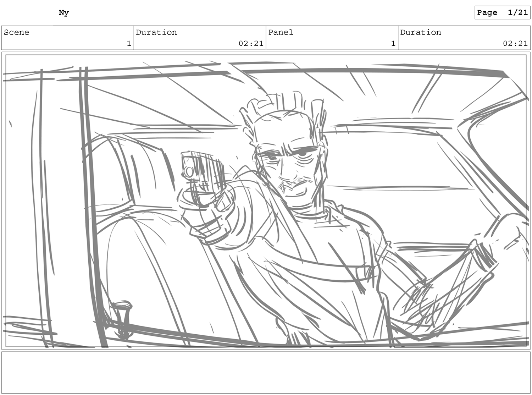Click the Scene label in header
The width and height of the screenshot is (532, 395).
17,32
